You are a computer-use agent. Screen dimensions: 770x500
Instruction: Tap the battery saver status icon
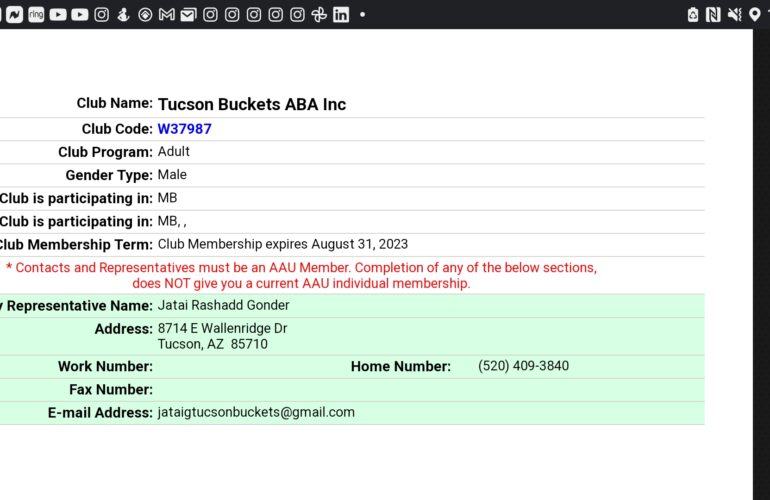(693, 15)
